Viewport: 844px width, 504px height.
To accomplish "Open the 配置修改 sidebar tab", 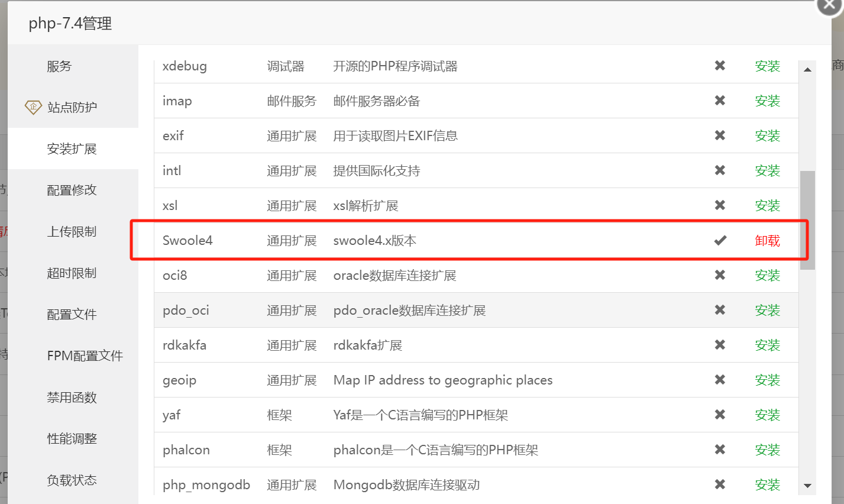I will click(73, 190).
